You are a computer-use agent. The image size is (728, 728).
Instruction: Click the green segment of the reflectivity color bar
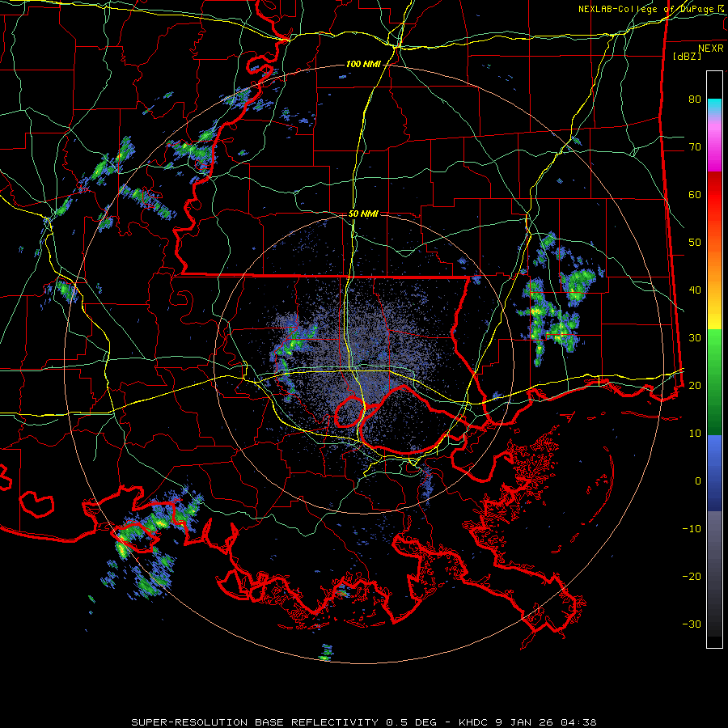click(x=714, y=382)
